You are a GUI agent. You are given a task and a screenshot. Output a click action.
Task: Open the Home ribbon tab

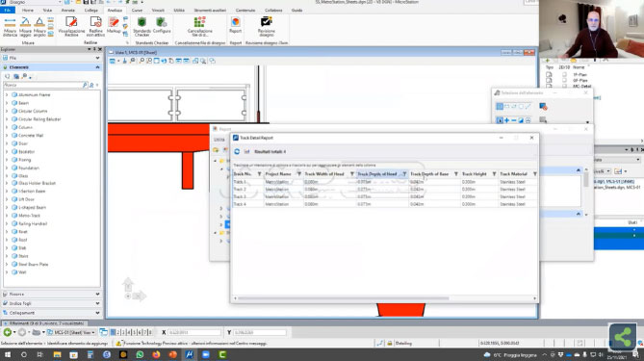click(28, 11)
